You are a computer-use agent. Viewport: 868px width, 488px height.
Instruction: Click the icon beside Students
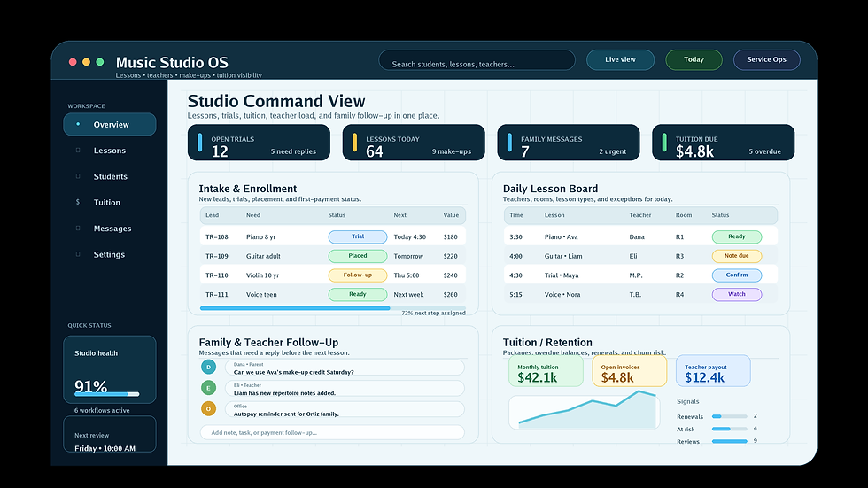click(78, 176)
